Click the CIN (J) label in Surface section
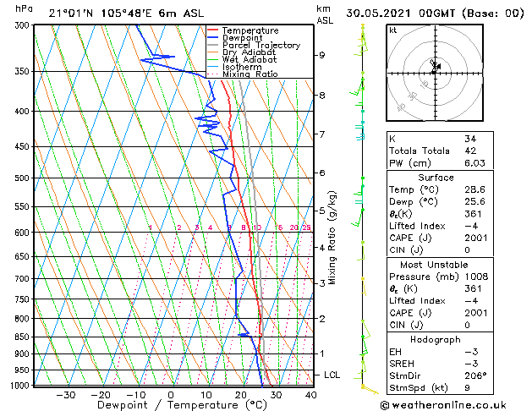Viewport: 532px width, 411px height. [406, 250]
